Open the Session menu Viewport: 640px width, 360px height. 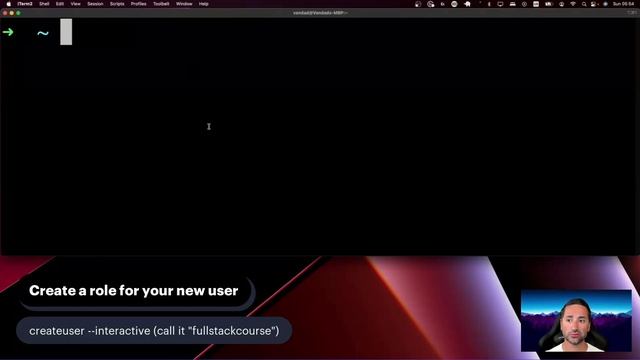(95, 4)
